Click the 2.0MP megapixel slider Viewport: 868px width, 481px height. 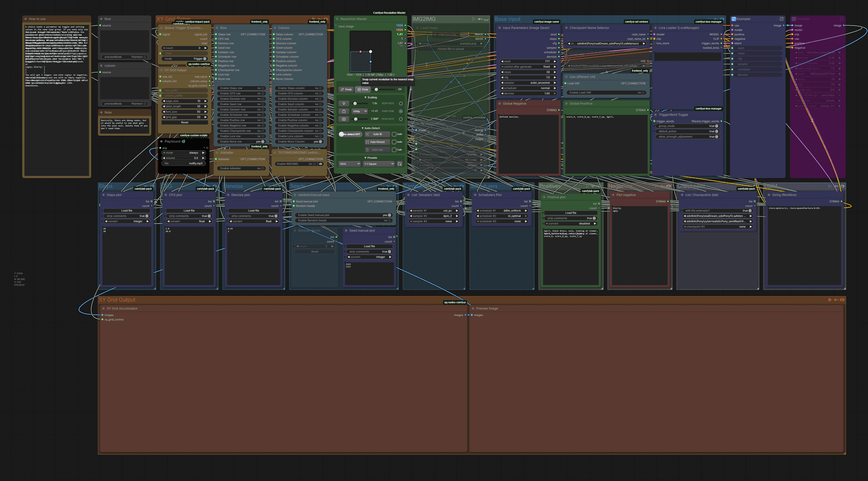point(359,119)
